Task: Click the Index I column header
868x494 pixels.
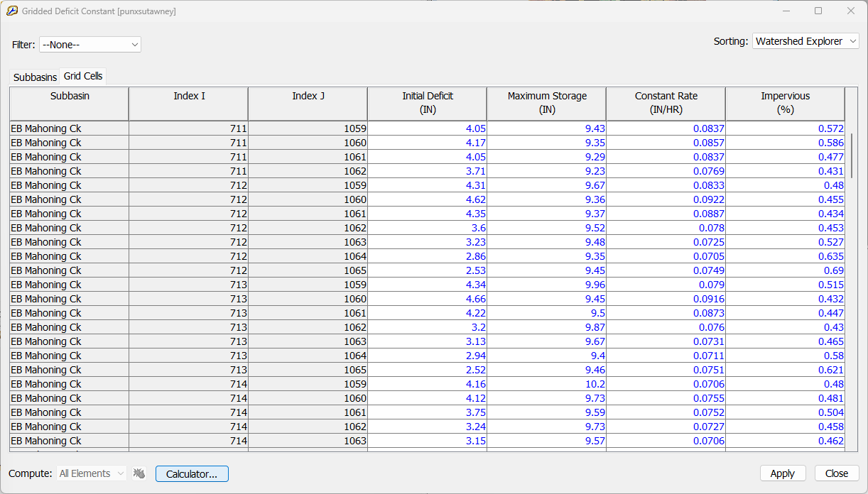Action: point(189,104)
